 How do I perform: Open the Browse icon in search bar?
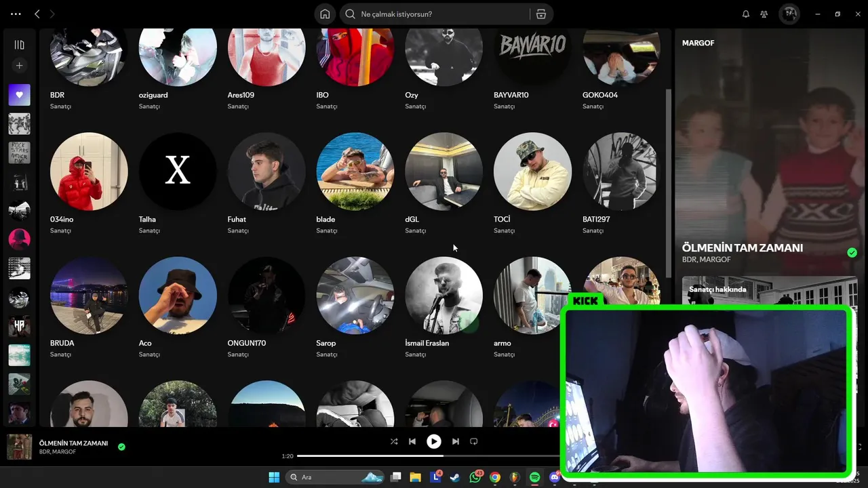(540, 14)
